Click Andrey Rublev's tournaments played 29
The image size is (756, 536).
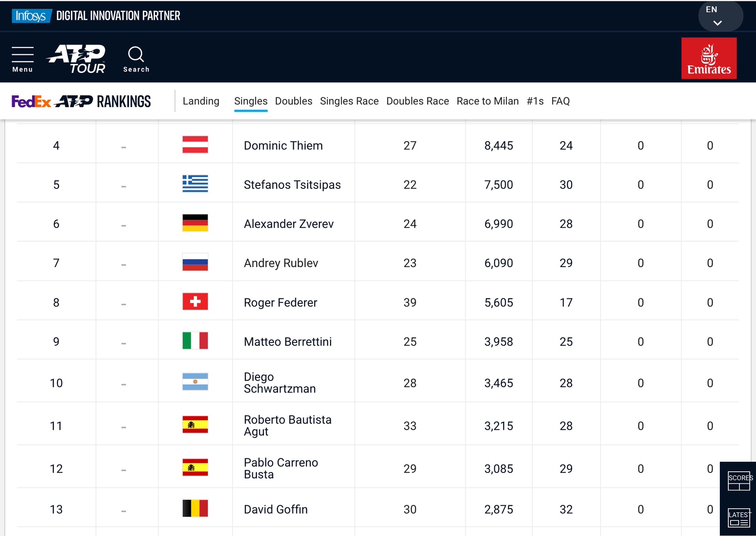point(566,263)
